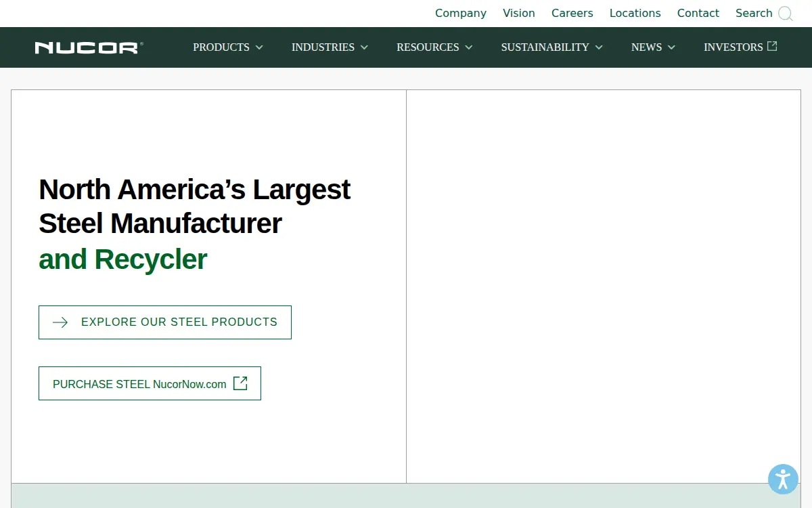Click the Search text link

[x=754, y=14]
